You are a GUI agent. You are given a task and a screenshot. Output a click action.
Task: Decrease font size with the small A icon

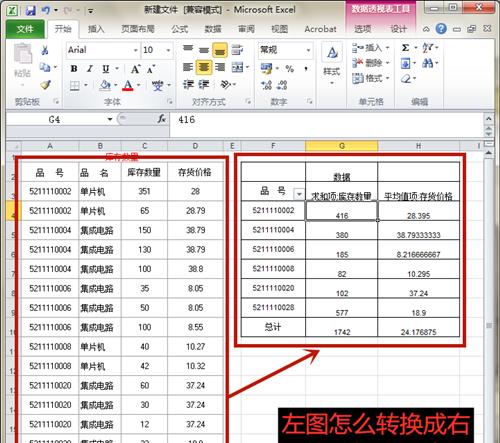point(151,69)
